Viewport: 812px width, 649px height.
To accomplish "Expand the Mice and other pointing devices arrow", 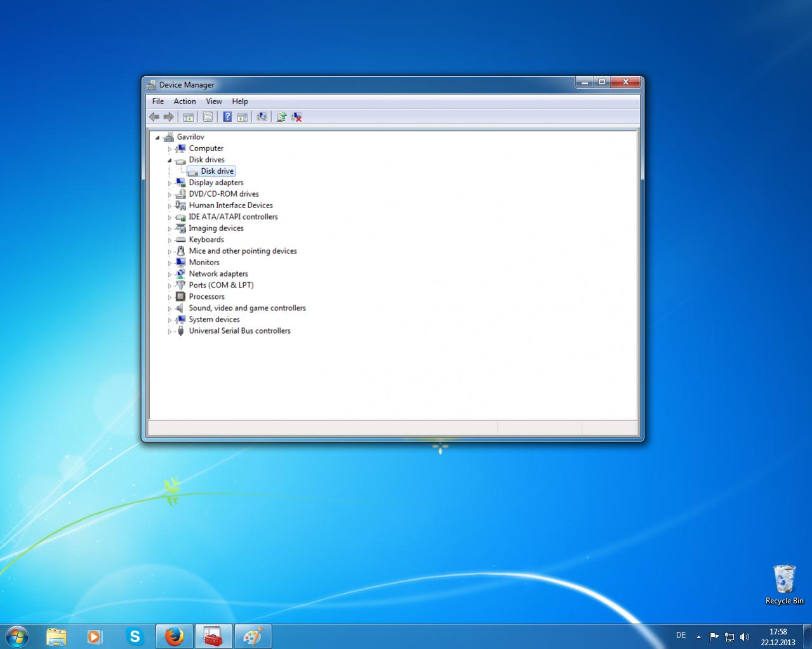I will pos(170,251).
